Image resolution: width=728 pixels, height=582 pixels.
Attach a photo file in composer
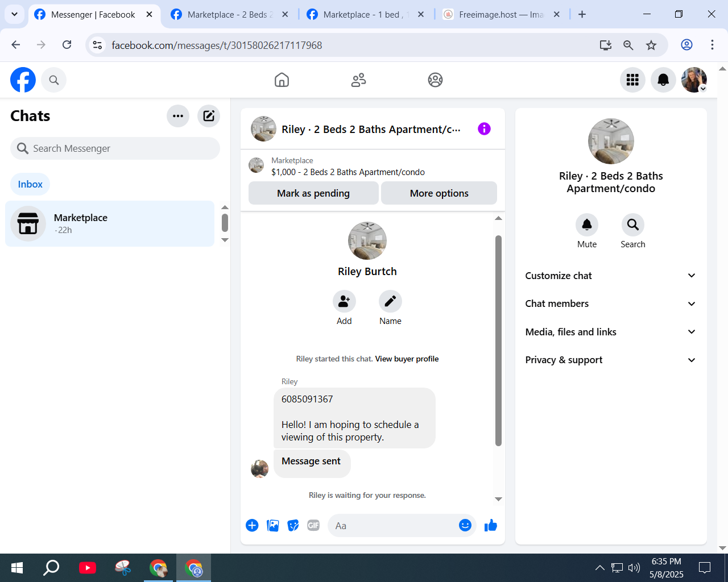[273, 526]
